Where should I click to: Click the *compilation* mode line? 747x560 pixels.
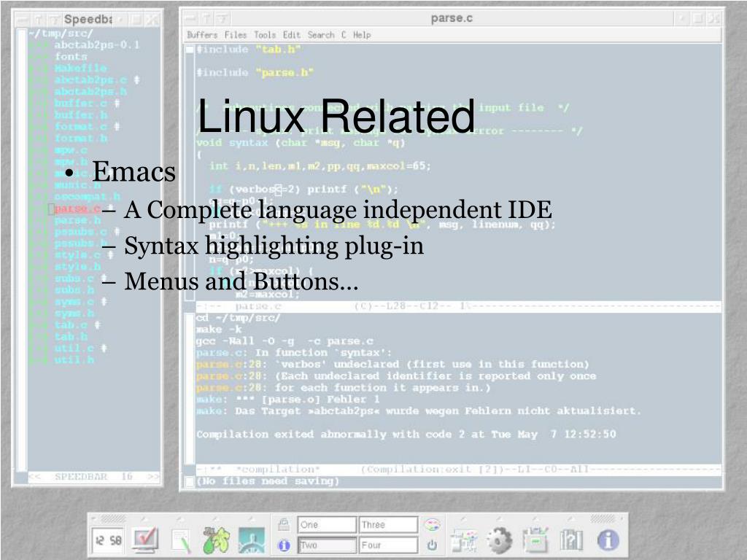tap(458, 470)
